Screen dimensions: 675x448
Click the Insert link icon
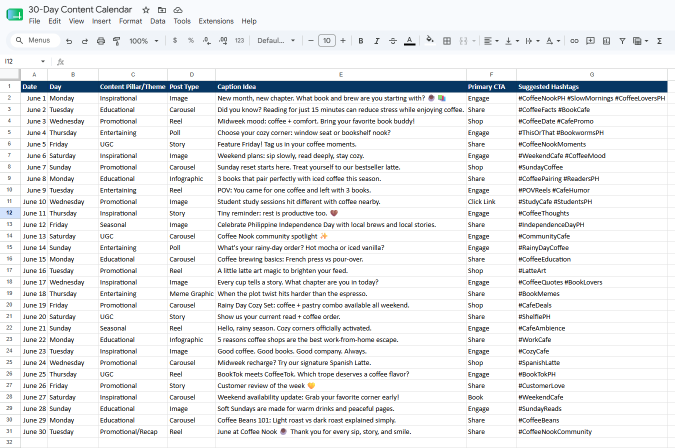click(574, 41)
